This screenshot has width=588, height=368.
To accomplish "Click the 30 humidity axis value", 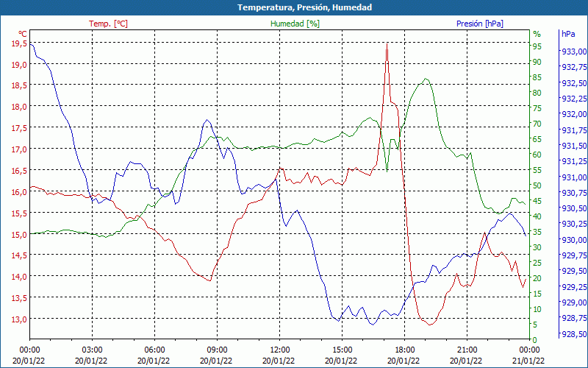I will tap(537, 247).
